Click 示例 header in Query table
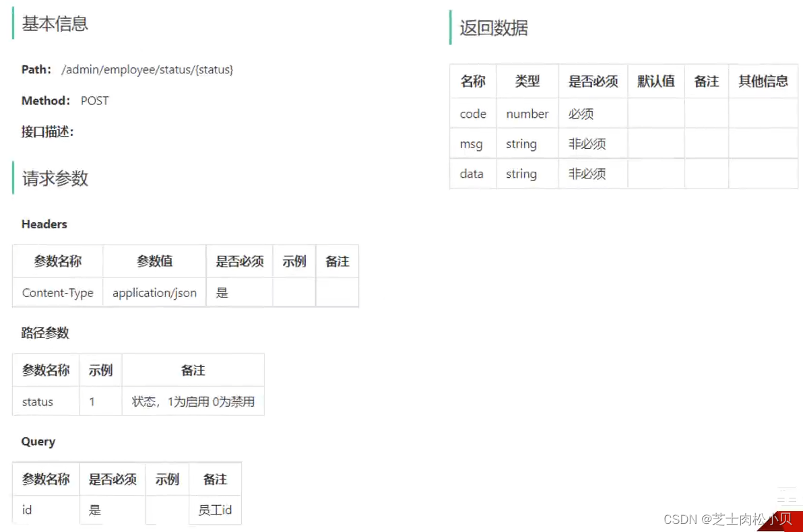The height and width of the screenshot is (532, 803). pyautogui.click(x=167, y=479)
